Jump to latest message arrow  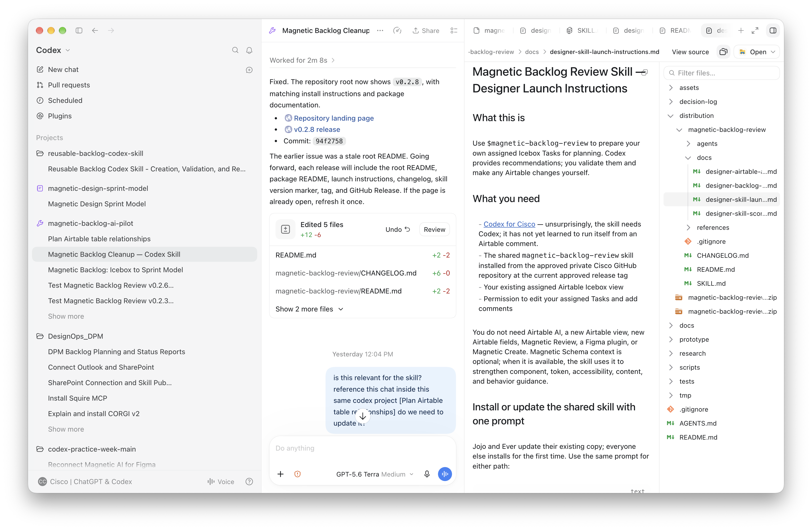363,416
